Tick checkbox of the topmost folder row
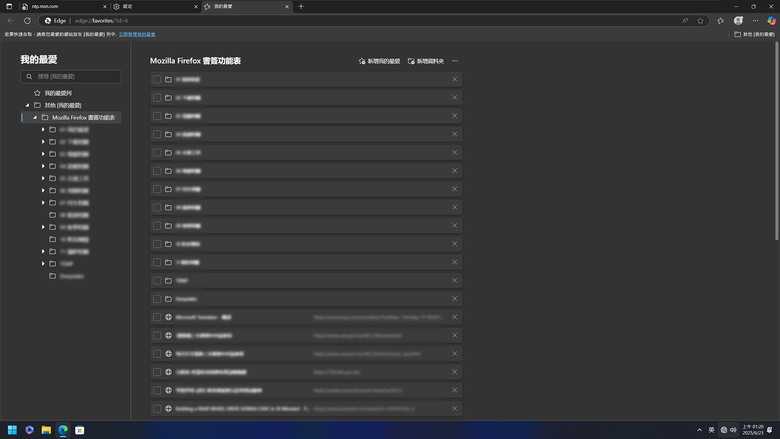780x439 pixels. click(x=157, y=80)
